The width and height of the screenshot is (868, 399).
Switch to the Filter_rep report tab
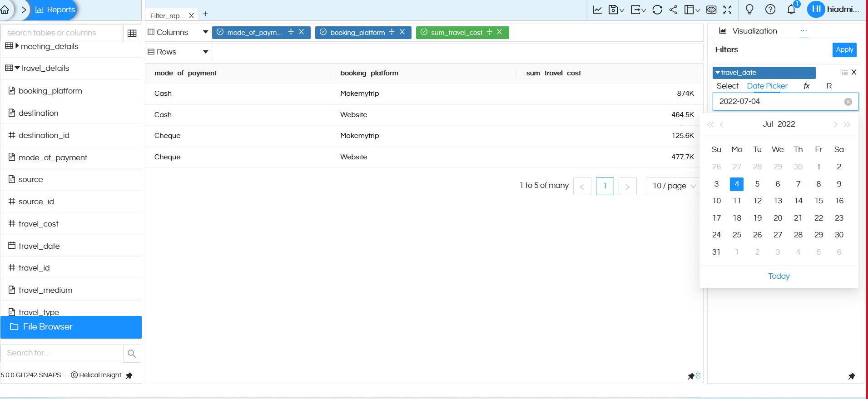pyautogui.click(x=168, y=16)
